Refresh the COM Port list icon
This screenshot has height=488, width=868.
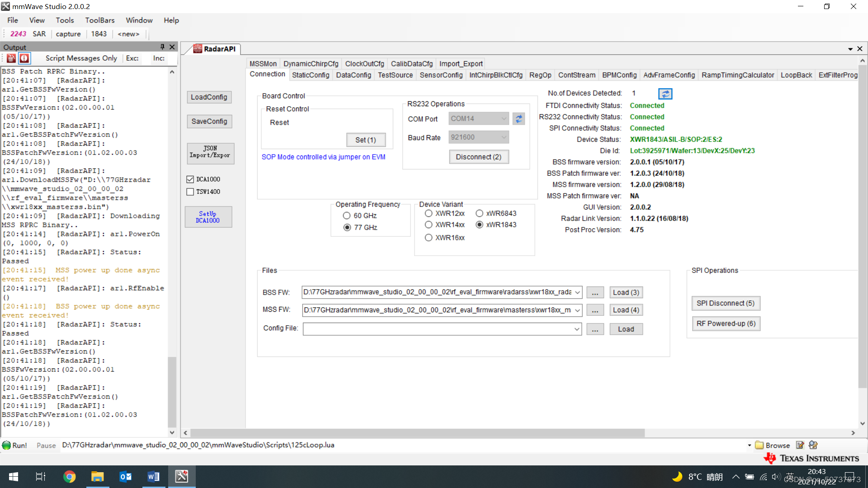(x=519, y=119)
